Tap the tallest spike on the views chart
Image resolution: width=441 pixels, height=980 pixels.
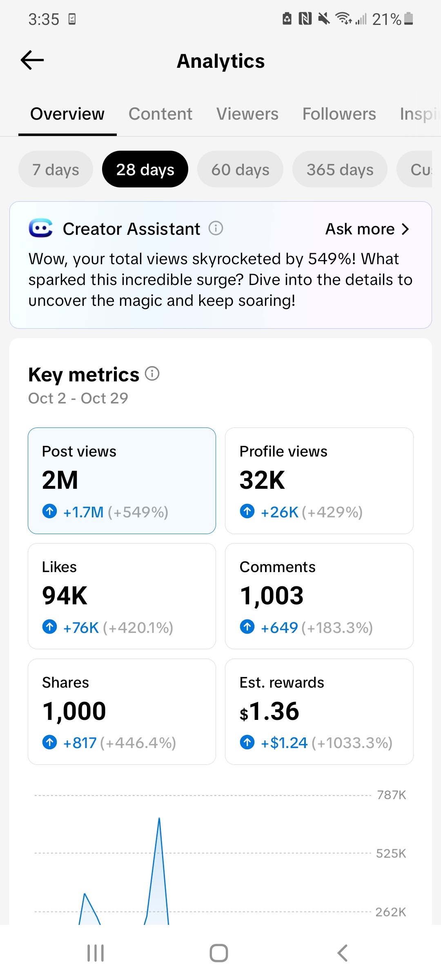159,821
